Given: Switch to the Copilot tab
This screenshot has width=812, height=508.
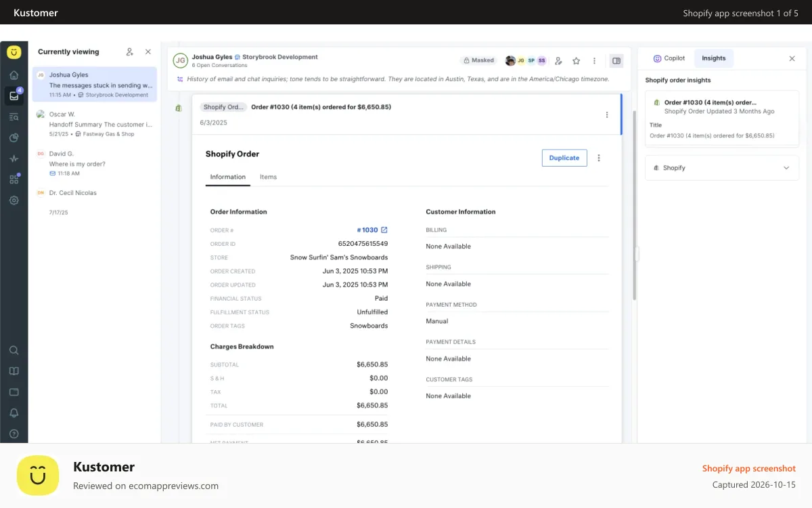Looking at the screenshot, I should (x=669, y=58).
